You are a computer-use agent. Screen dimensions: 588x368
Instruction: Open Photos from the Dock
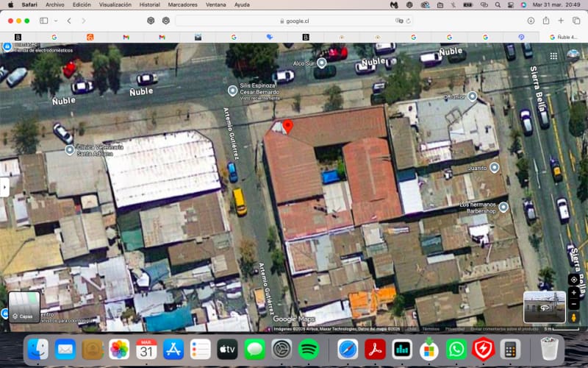point(119,349)
